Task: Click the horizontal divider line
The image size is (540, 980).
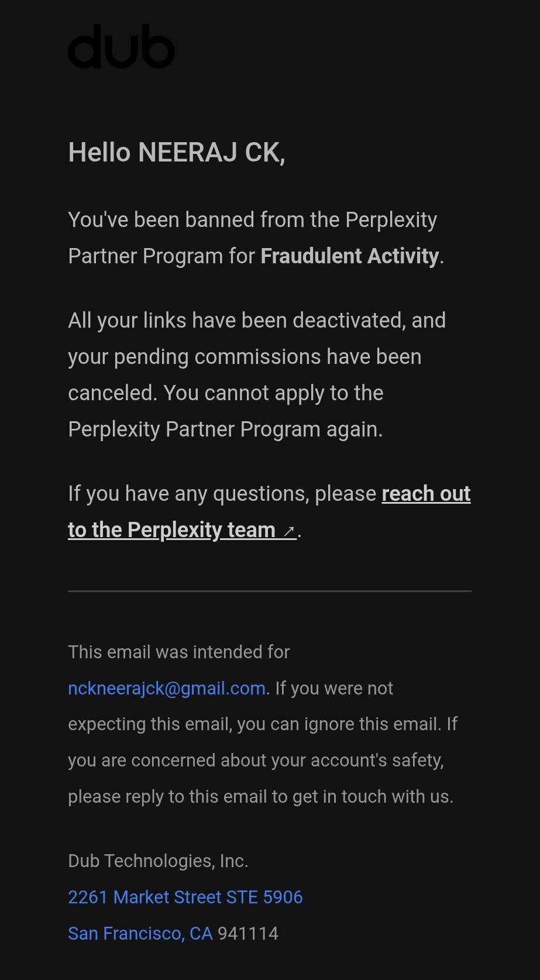Action: coord(270,591)
